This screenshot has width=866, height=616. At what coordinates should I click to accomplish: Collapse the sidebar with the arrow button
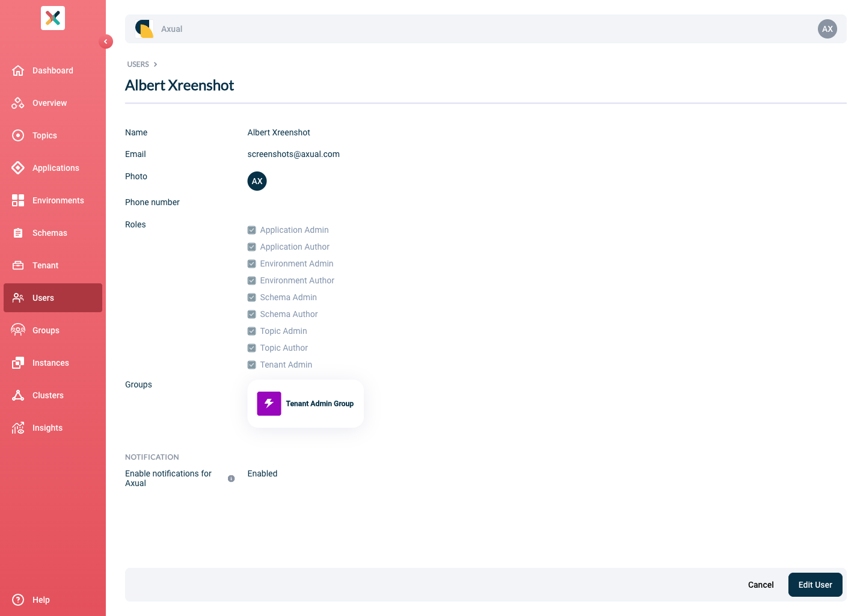106,42
